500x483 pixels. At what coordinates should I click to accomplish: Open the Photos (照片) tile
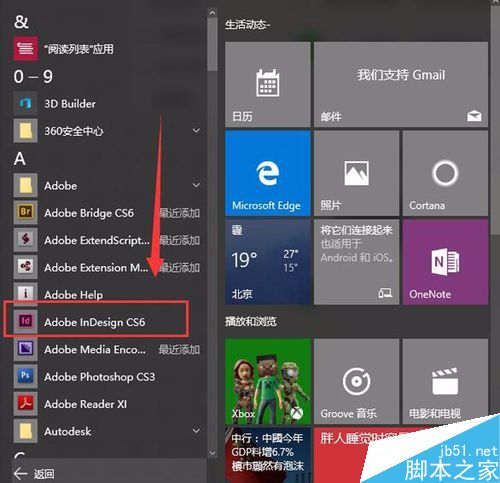click(x=356, y=173)
